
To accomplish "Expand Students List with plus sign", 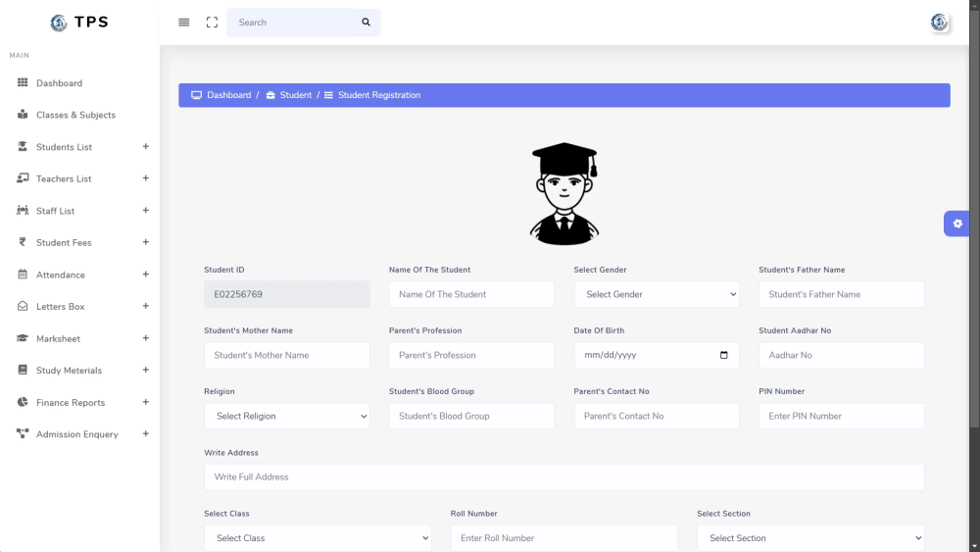I will (x=146, y=146).
